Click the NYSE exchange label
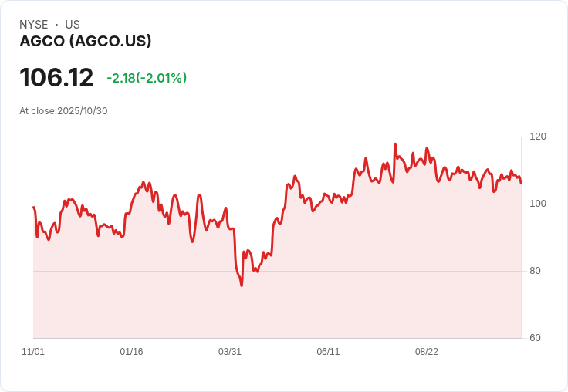The width and height of the screenshot is (568, 392). click(33, 25)
